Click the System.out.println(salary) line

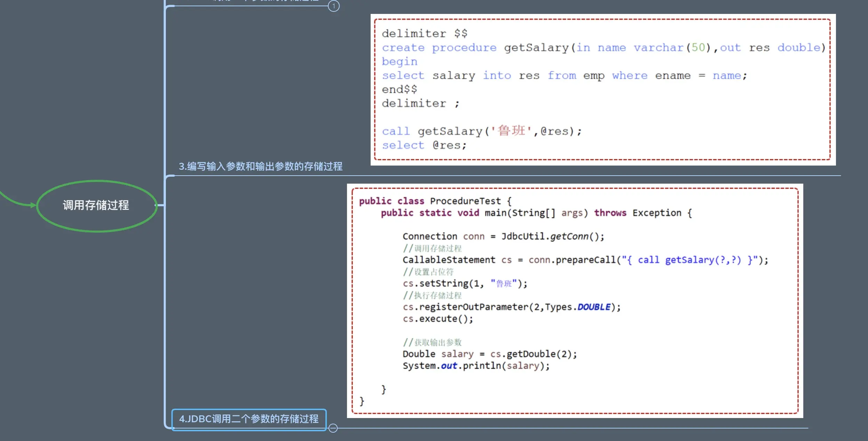pos(476,366)
